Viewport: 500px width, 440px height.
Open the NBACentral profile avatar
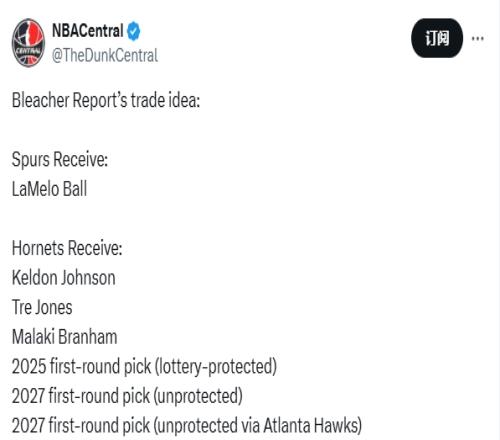[28, 43]
